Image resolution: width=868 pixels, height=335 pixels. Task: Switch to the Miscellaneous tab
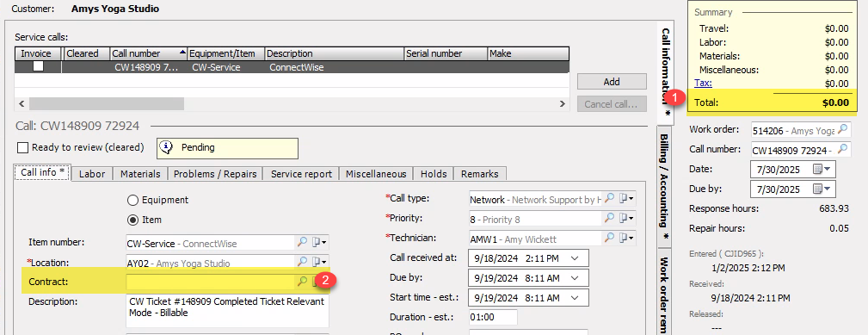pyautogui.click(x=377, y=173)
